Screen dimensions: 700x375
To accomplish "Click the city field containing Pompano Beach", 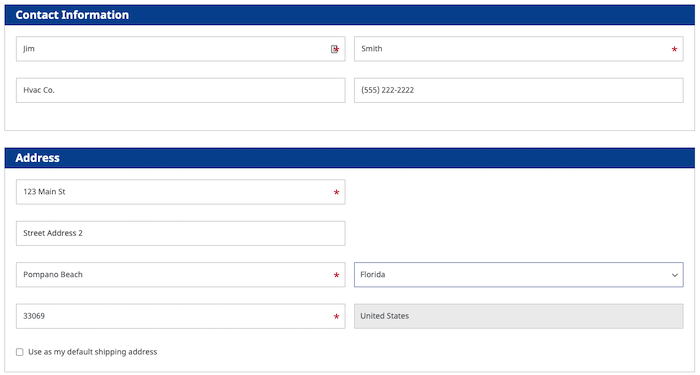I will [x=180, y=275].
